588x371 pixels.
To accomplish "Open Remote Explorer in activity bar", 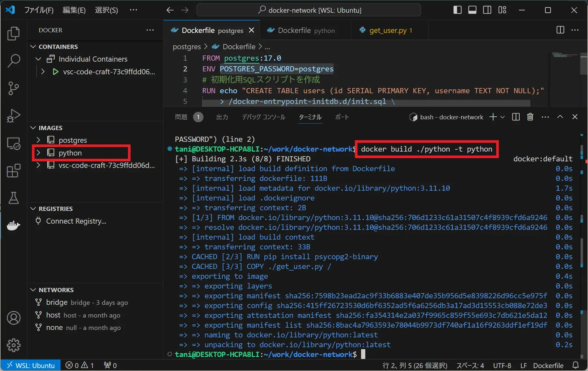I will [x=13, y=143].
